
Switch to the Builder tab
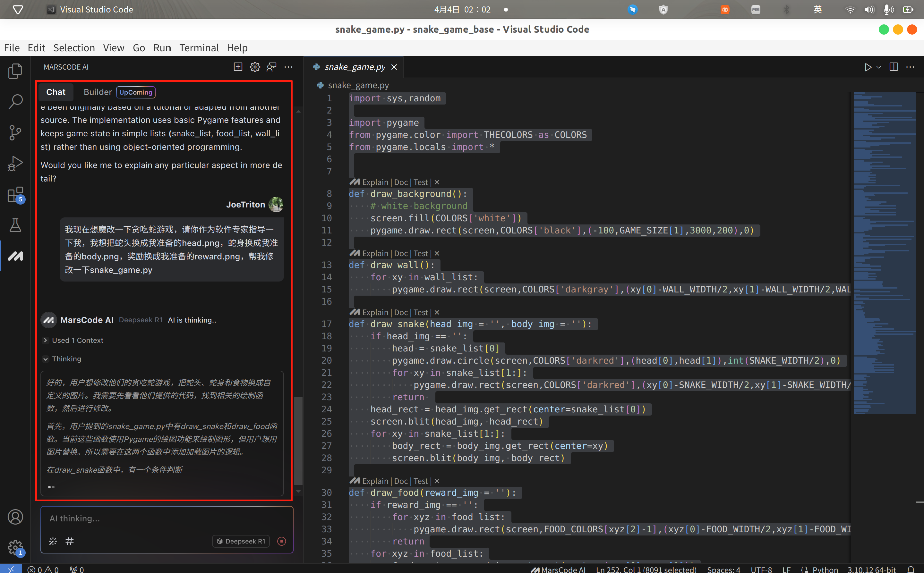[x=98, y=92]
